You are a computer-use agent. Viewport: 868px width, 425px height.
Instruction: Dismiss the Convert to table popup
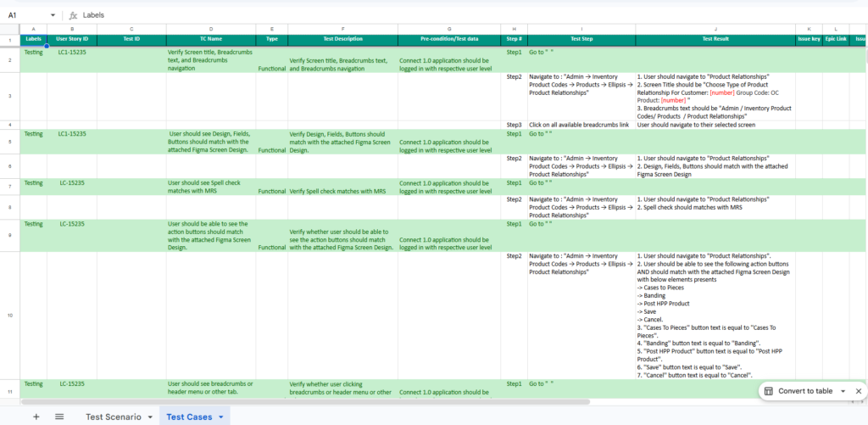[859, 391]
